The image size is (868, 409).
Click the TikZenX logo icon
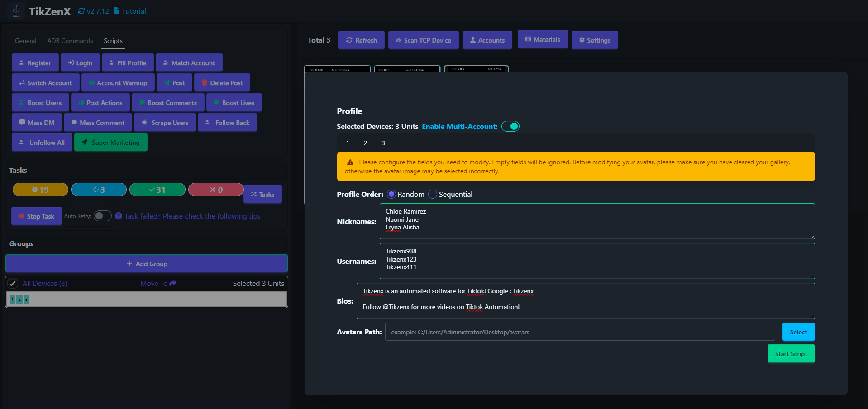(x=16, y=11)
